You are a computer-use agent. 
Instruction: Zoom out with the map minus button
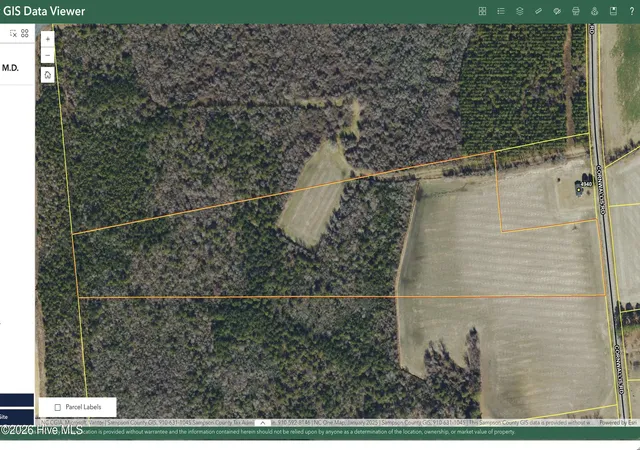click(48, 55)
